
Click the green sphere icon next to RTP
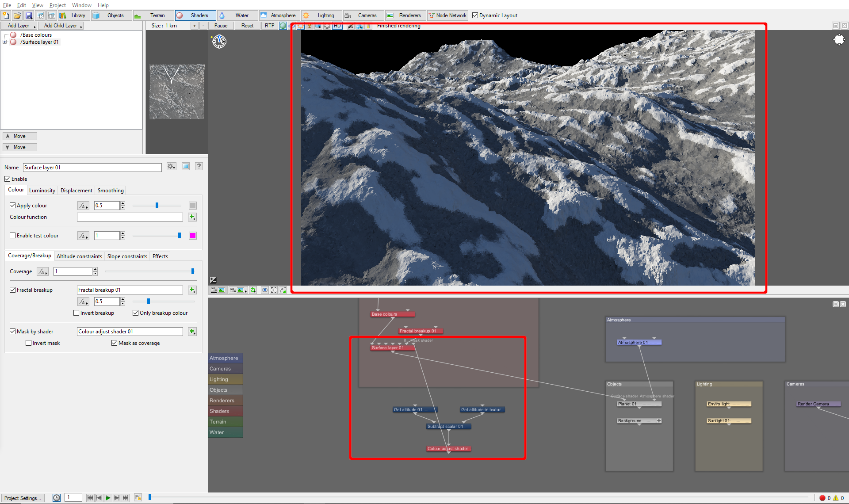pos(283,26)
